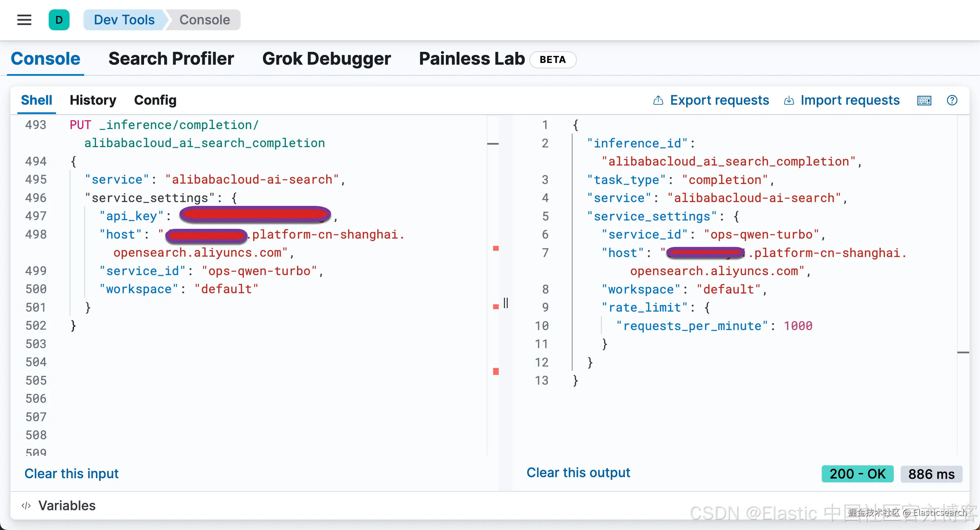Click the Console breadcrumb

click(205, 20)
